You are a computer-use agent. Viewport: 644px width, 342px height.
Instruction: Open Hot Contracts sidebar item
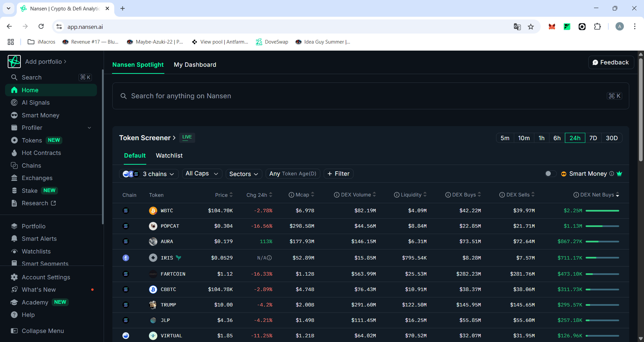pos(41,153)
